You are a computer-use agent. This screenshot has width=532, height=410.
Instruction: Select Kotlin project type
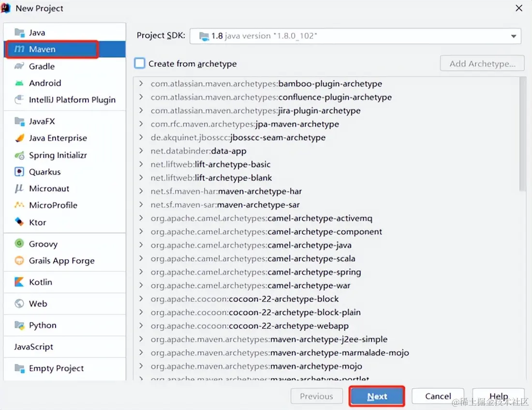[64, 282]
